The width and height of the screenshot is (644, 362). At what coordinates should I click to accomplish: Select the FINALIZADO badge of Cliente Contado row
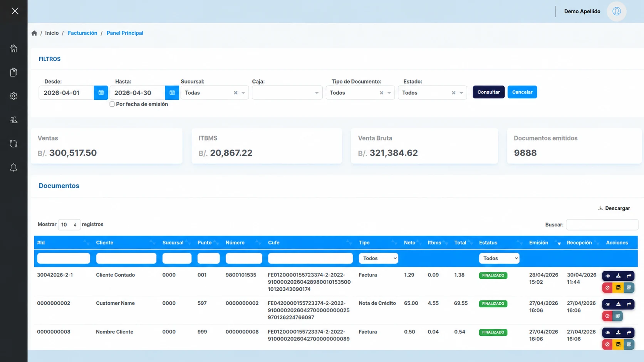click(493, 275)
